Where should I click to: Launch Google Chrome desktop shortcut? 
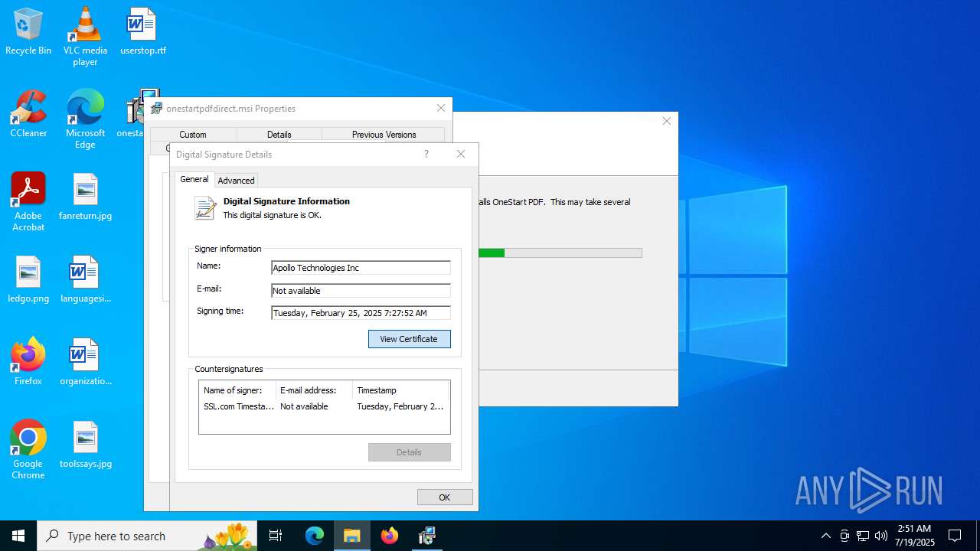coord(28,450)
